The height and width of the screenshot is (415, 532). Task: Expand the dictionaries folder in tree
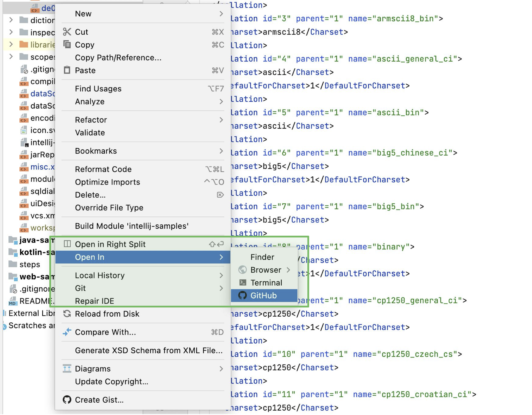pyautogui.click(x=11, y=20)
